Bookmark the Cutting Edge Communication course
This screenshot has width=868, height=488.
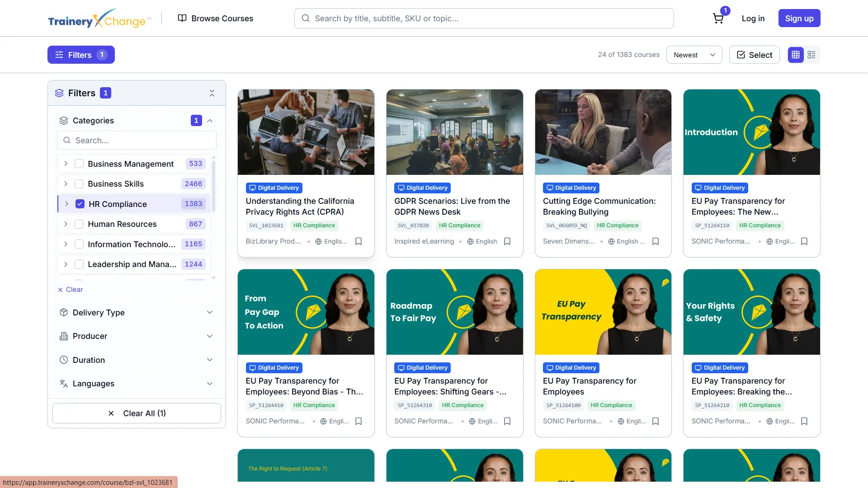pyautogui.click(x=656, y=241)
